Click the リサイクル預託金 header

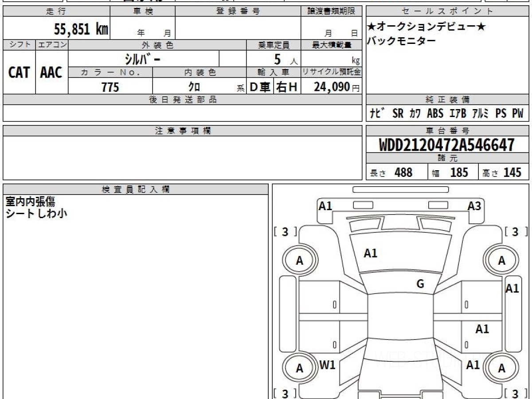coord(331,72)
